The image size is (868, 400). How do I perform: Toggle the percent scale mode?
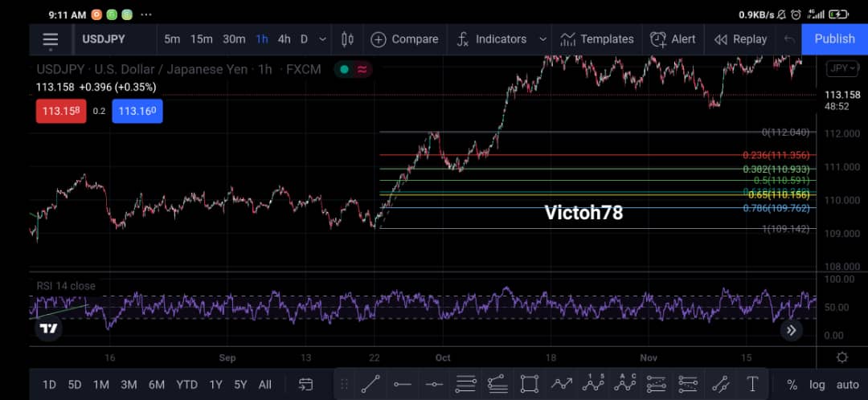click(792, 385)
